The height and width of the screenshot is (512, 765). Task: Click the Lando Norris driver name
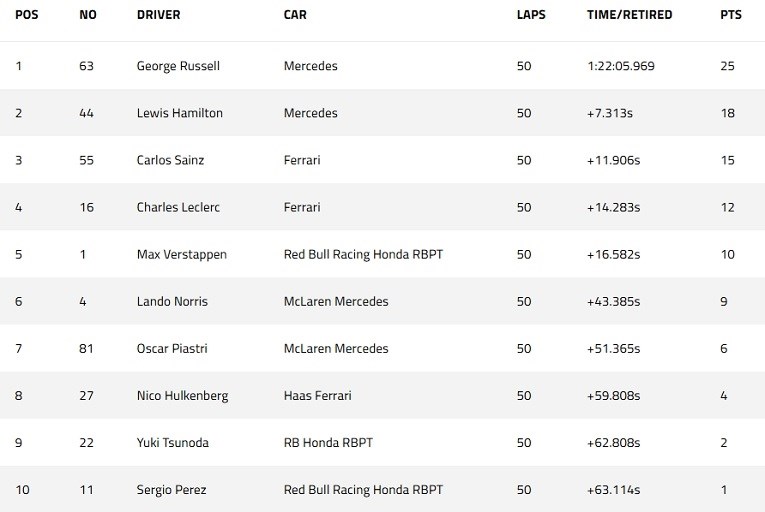coord(172,301)
